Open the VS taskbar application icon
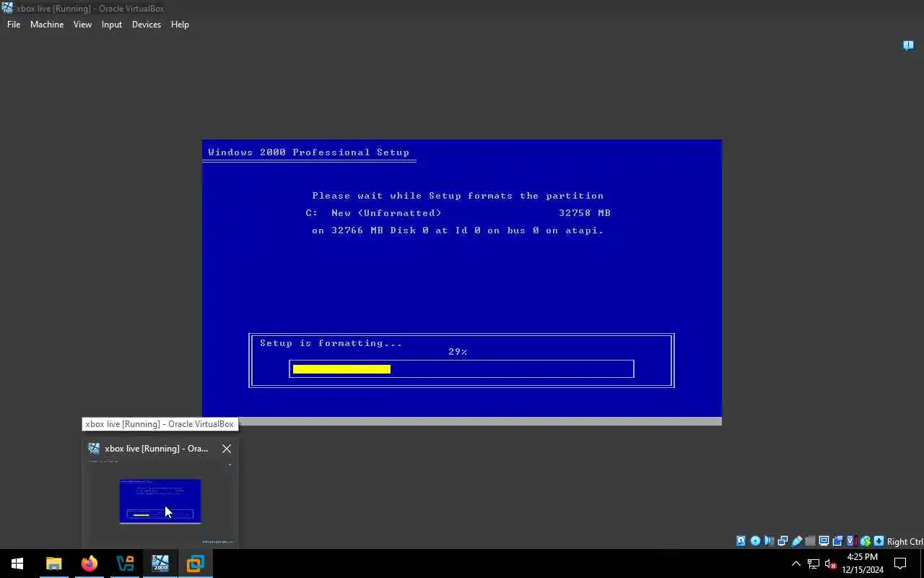 (x=124, y=564)
